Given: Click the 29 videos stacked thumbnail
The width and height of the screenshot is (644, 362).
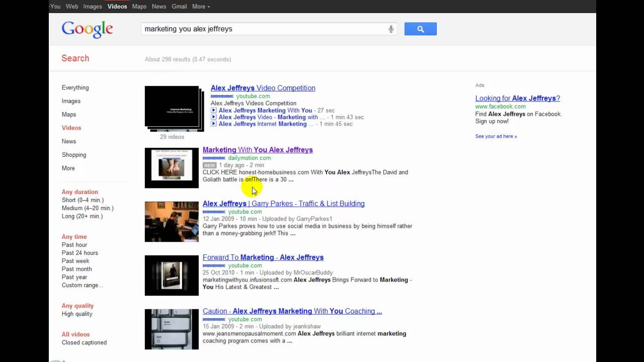Looking at the screenshot, I should click(x=174, y=109).
